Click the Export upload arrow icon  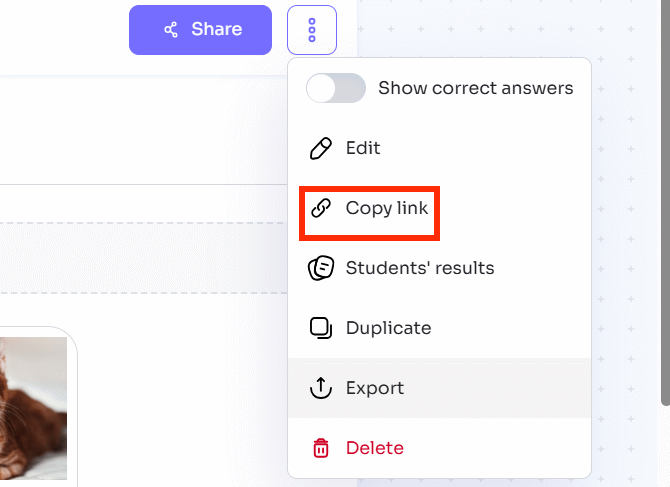(x=320, y=388)
